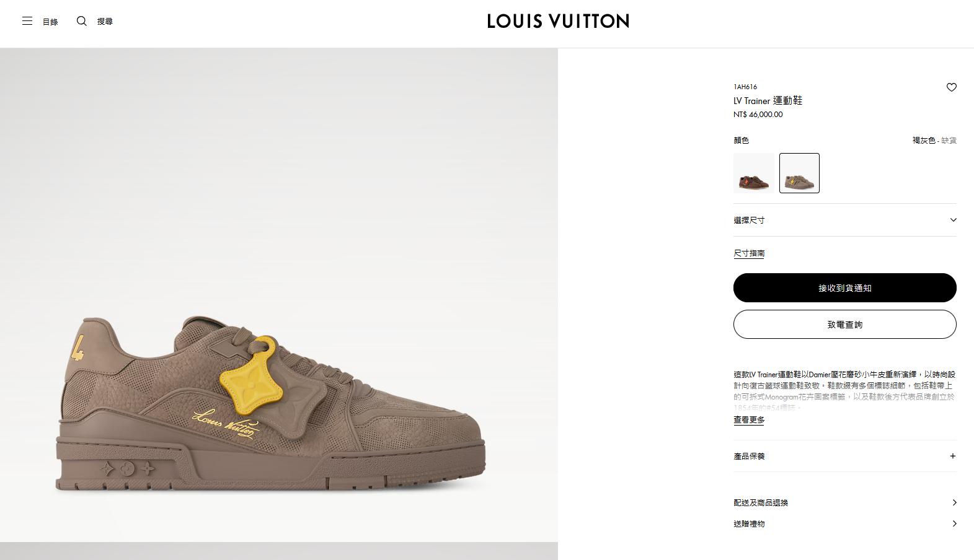Expand the 產品保養 section
This screenshot has width=974, height=560.
coord(749,456)
